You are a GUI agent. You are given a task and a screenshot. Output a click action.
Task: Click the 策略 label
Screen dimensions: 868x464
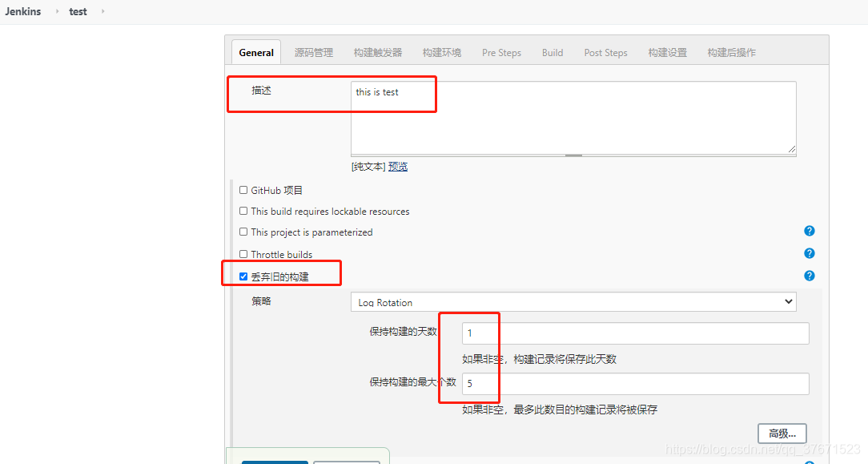[x=261, y=301]
